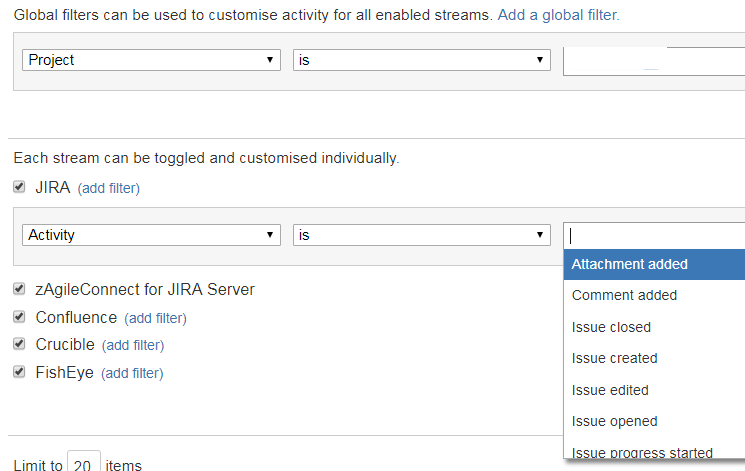Click add filter link next to FishEye

click(132, 373)
